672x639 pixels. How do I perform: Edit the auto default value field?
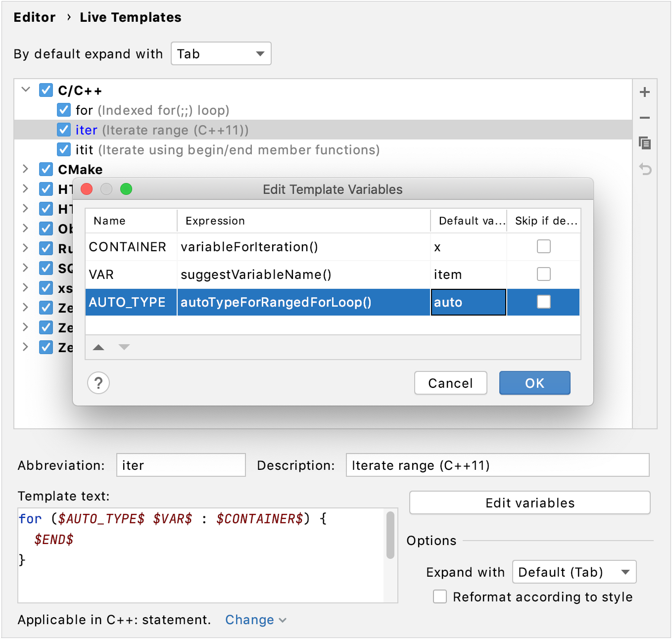467,302
